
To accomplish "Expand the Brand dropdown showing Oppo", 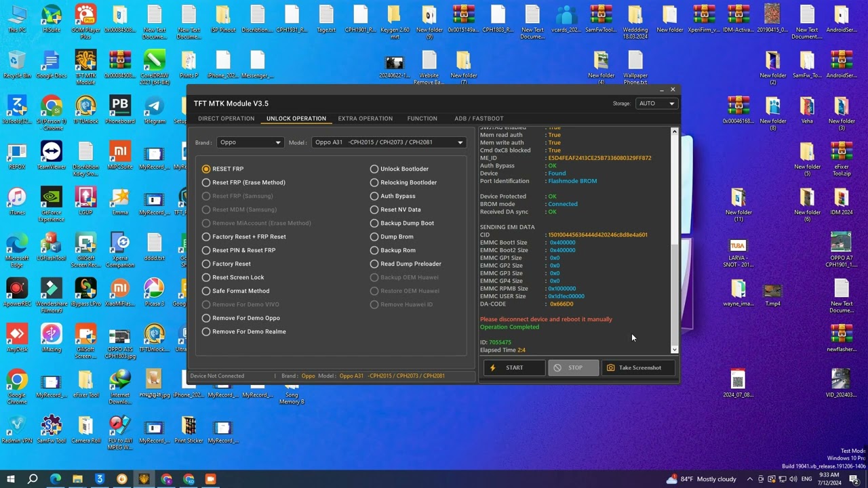I will pyautogui.click(x=250, y=142).
